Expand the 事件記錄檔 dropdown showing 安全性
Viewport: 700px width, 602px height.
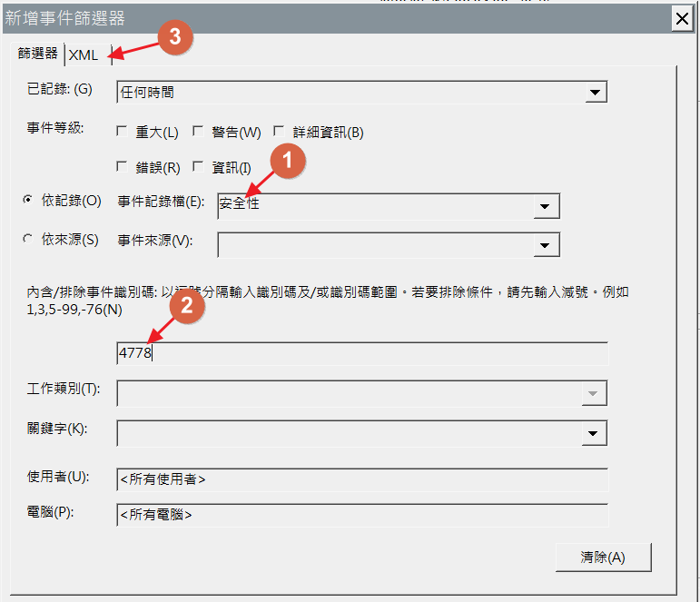pyautogui.click(x=545, y=207)
